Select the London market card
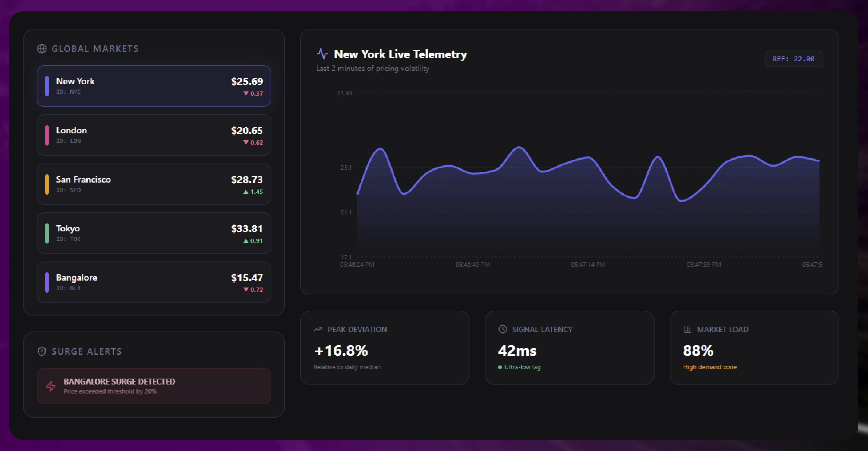 coord(154,135)
